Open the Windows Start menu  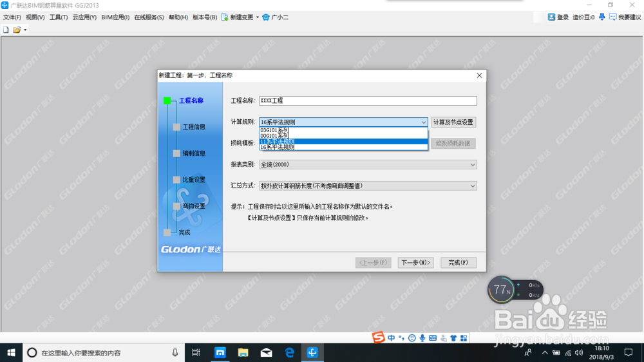11,352
